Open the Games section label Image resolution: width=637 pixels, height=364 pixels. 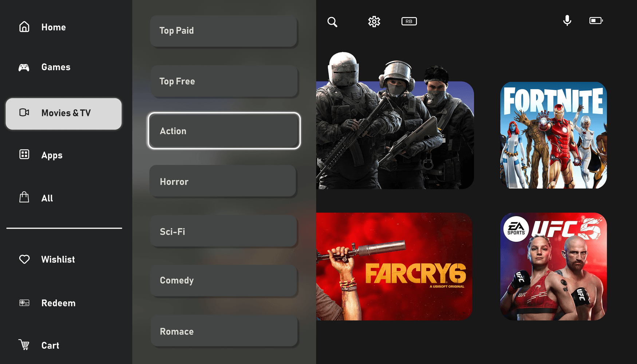coord(56,67)
